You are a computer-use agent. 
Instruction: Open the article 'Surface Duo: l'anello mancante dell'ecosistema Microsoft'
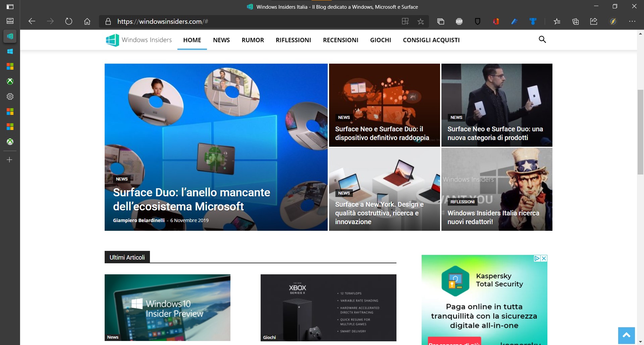(192, 199)
